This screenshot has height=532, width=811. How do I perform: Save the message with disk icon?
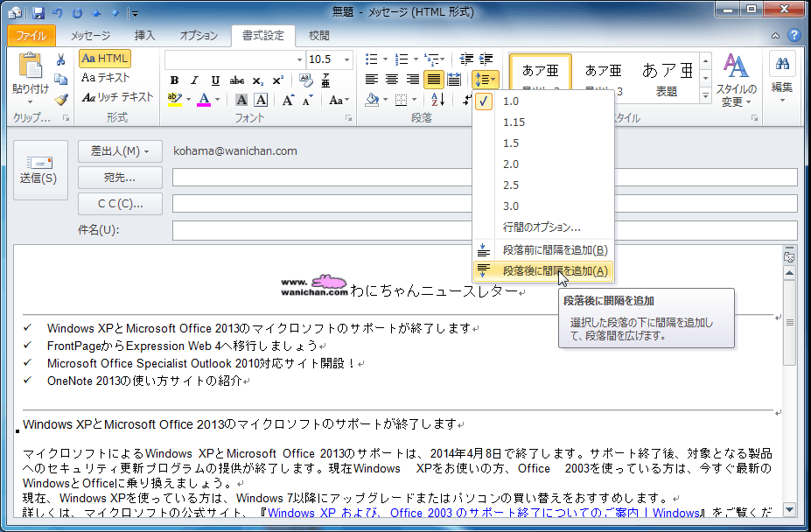pyautogui.click(x=38, y=13)
